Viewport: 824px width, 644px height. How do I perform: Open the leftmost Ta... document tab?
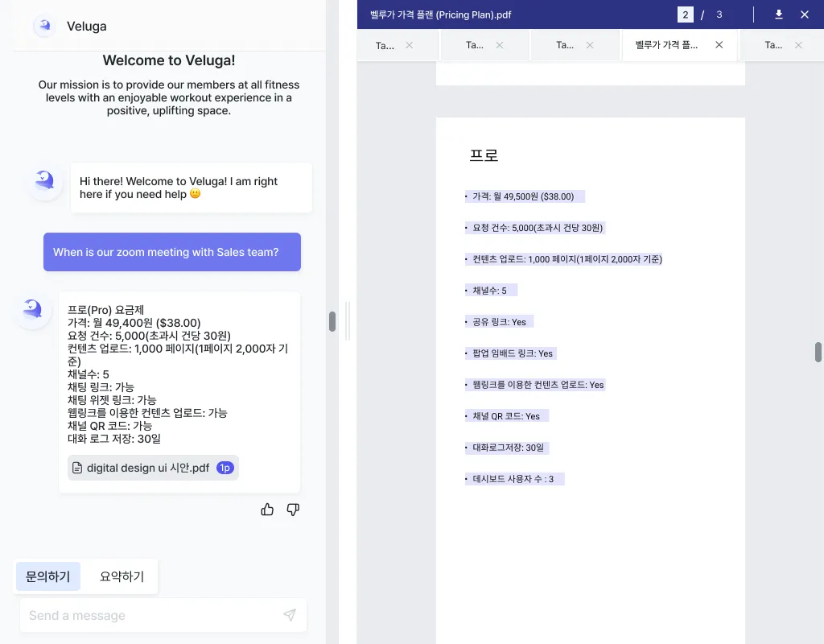(385, 45)
